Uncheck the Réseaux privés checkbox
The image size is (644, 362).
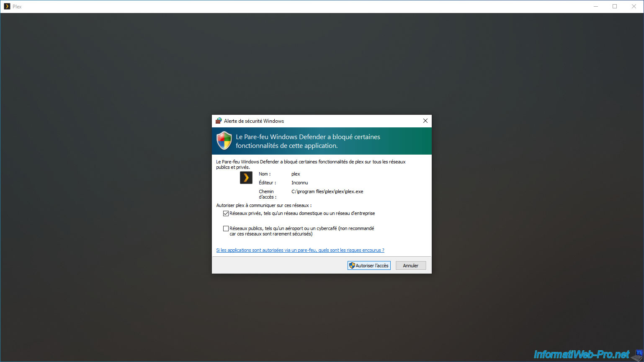226,214
